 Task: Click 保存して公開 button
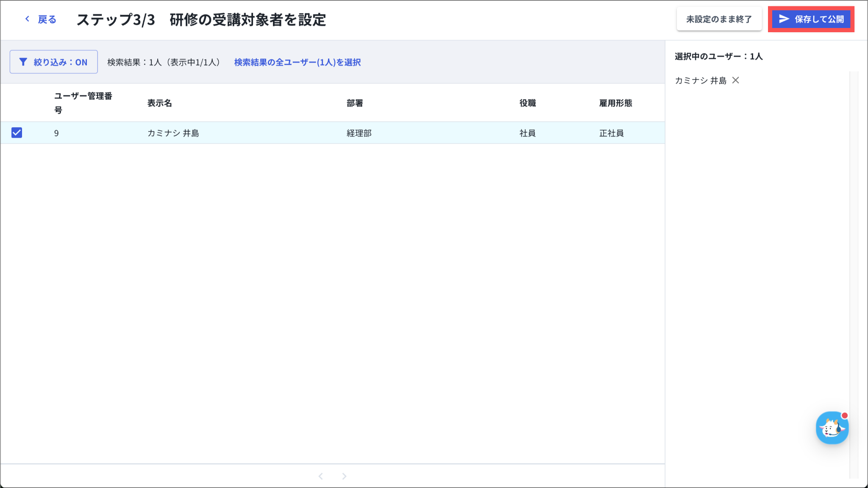(x=811, y=19)
